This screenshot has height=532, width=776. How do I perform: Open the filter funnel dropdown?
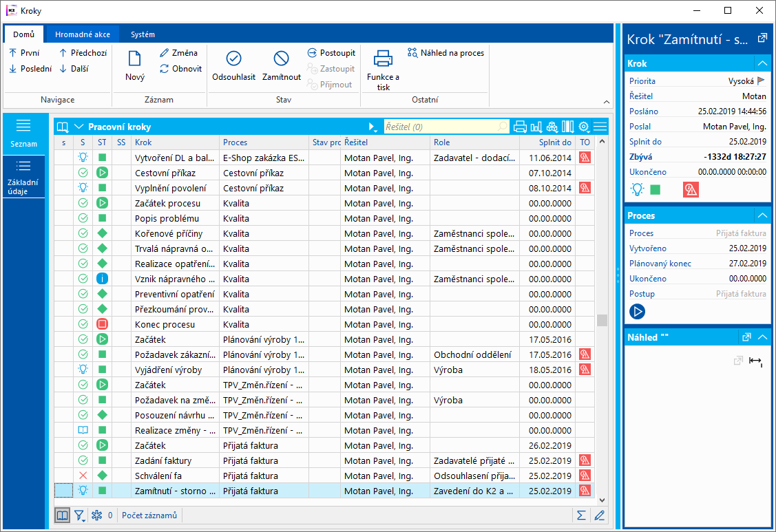coord(80,515)
